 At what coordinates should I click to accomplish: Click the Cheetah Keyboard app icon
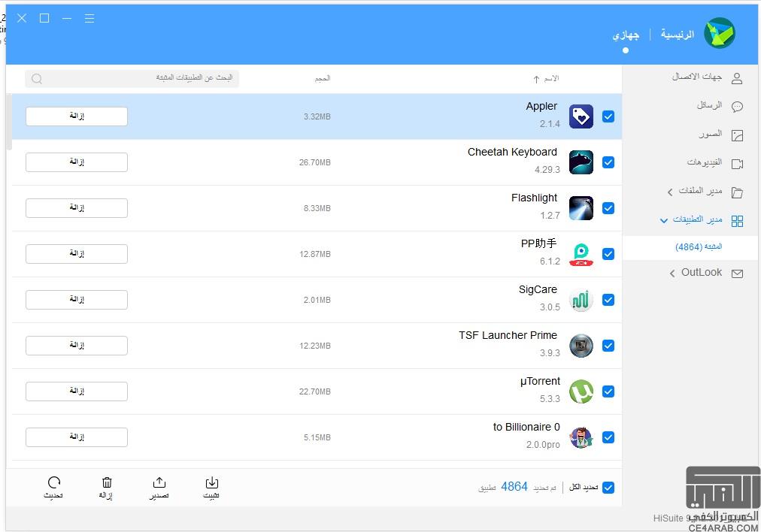pyautogui.click(x=581, y=162)
